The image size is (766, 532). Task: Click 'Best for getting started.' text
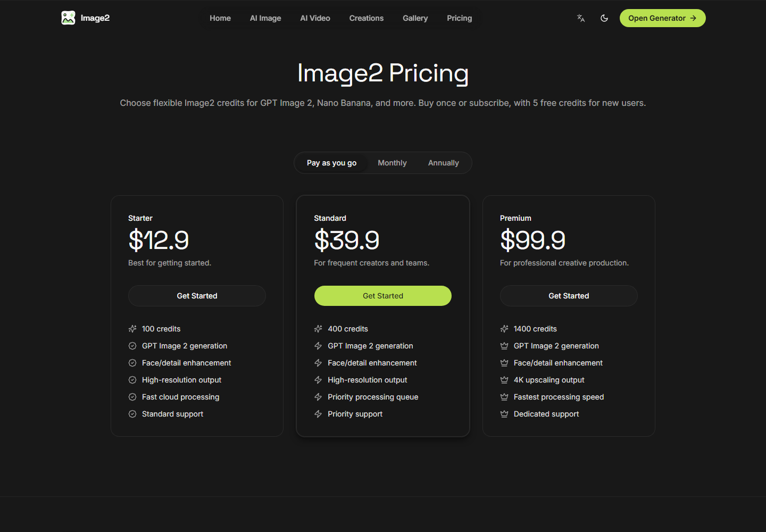(170, 263)
